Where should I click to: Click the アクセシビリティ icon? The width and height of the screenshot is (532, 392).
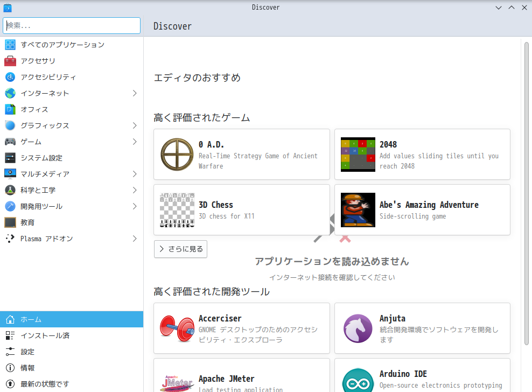click(x=10, y=77)
